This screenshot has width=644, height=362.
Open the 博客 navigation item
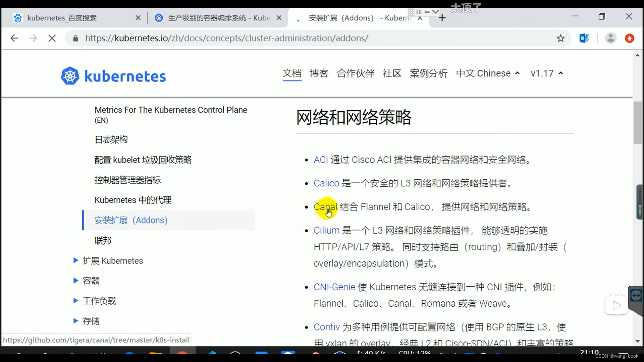point(319,73)
